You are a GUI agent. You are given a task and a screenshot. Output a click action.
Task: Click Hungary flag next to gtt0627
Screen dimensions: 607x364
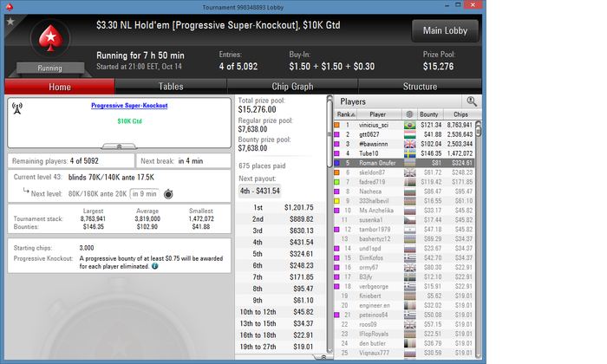[x=409, y=134]
